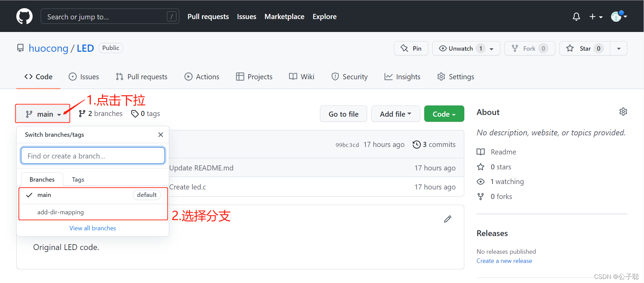Fork the repository
The image size is (644, 283).
[530, 48]
